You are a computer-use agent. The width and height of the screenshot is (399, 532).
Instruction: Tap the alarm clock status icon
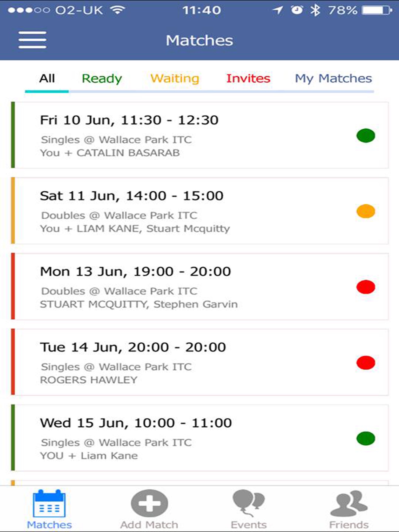tap(297, 10)
